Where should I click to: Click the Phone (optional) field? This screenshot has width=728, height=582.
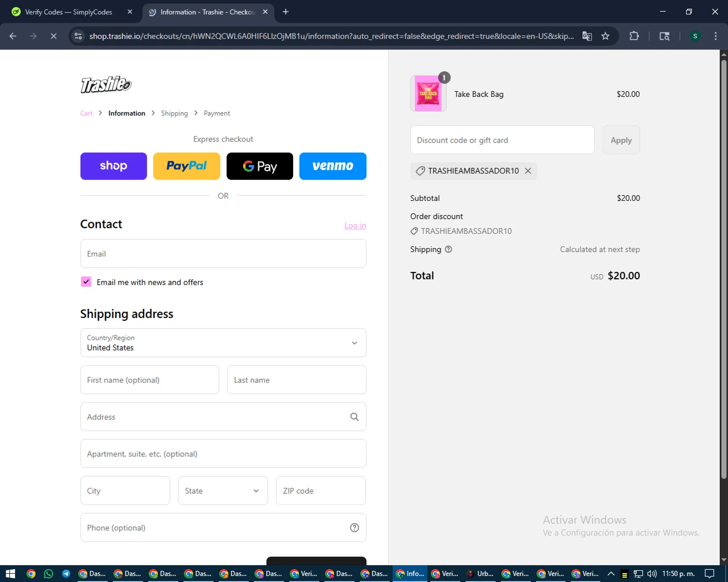click(x=223, y=527)
